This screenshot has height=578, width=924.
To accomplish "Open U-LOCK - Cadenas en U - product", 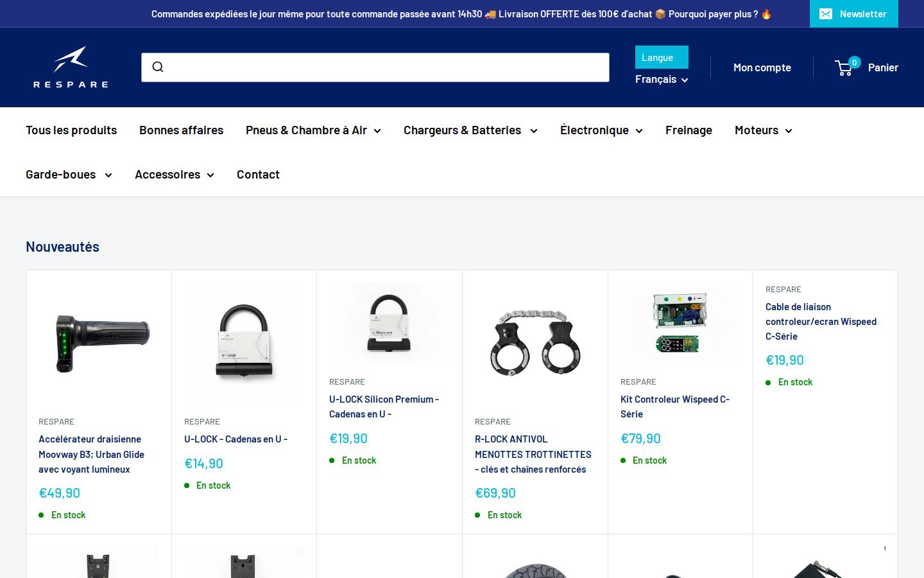I will 235,439.
